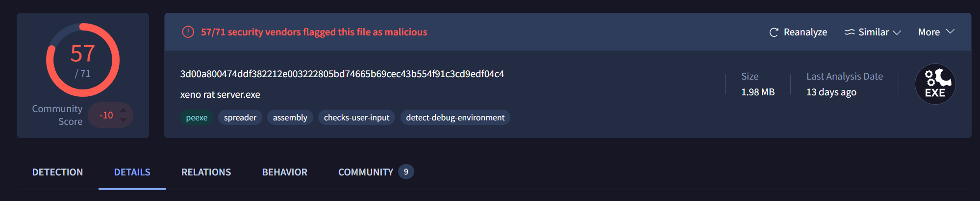Click the red malicious alert icon
The width and height of the screenshot is (980, 201).
tap(188, 32)
